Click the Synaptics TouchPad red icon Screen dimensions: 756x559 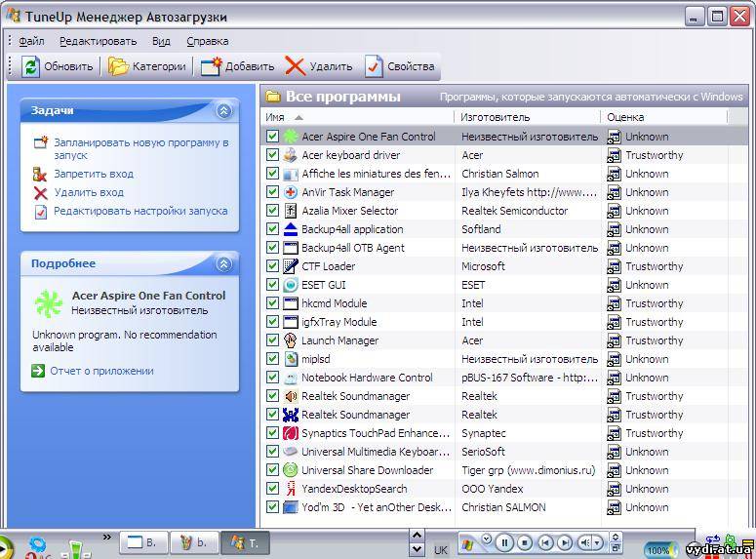291,433
